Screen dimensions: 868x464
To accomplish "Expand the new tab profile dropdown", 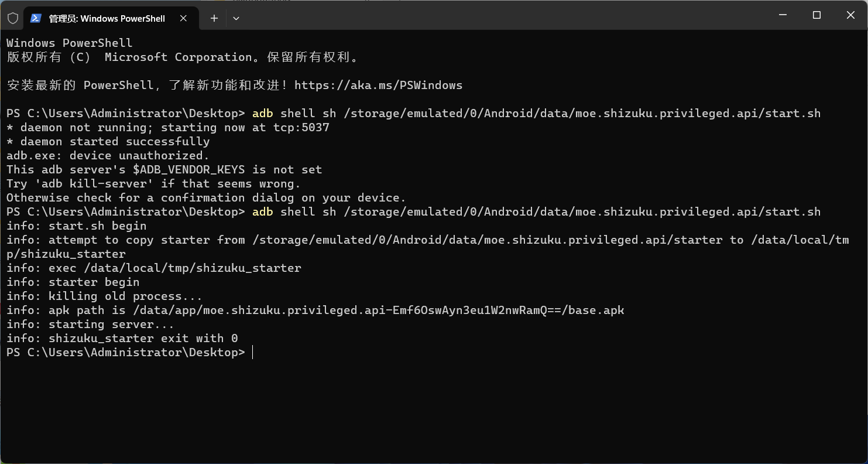I will [x=236, y=18].
